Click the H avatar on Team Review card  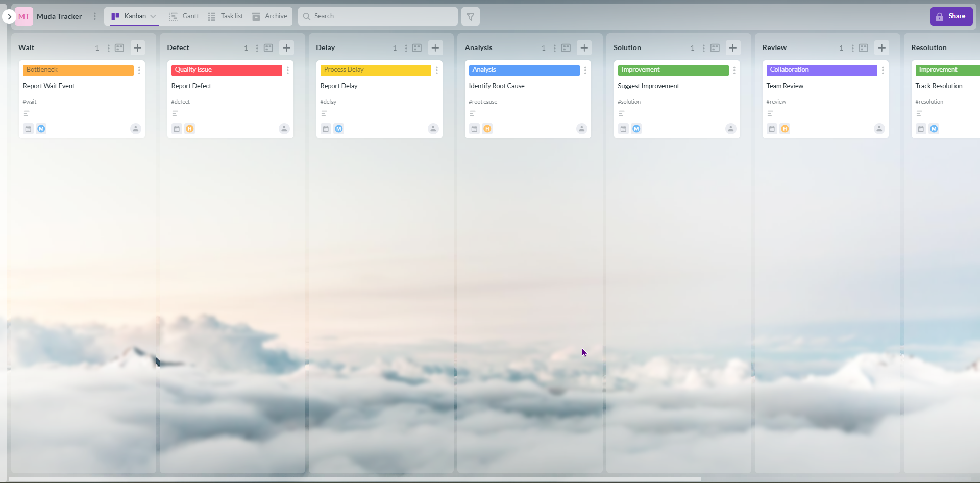tap(785, 129)
